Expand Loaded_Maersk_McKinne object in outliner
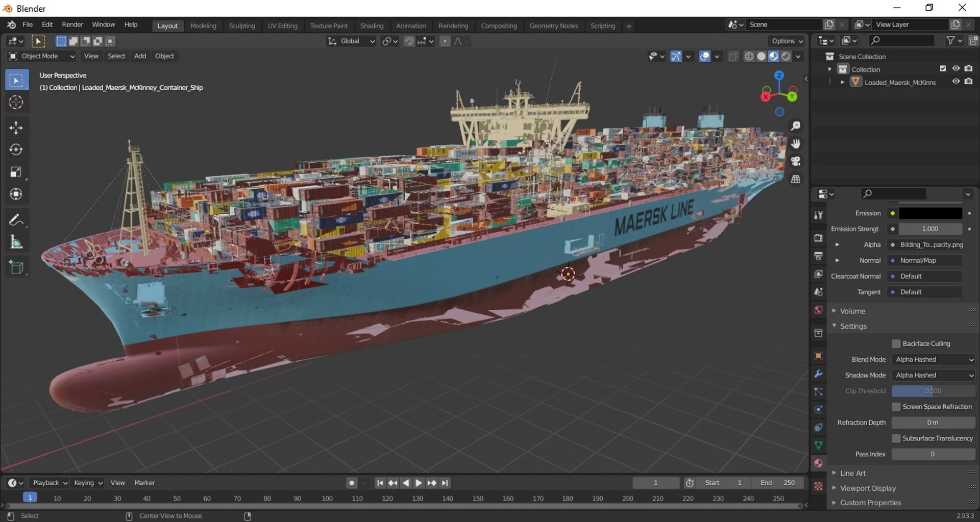This screenshot has height=522, width=980. [x=842, y=82]
